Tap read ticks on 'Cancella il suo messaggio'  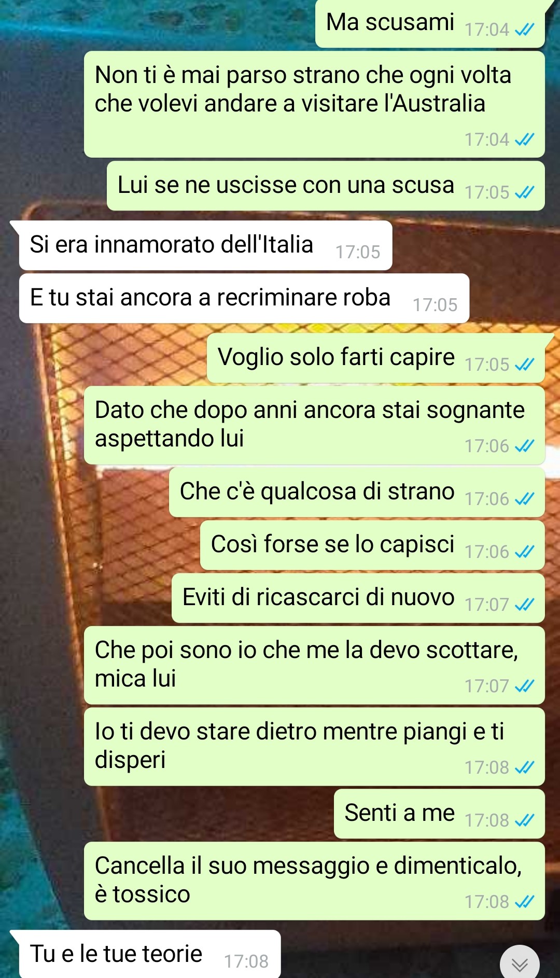pos(524,902)
